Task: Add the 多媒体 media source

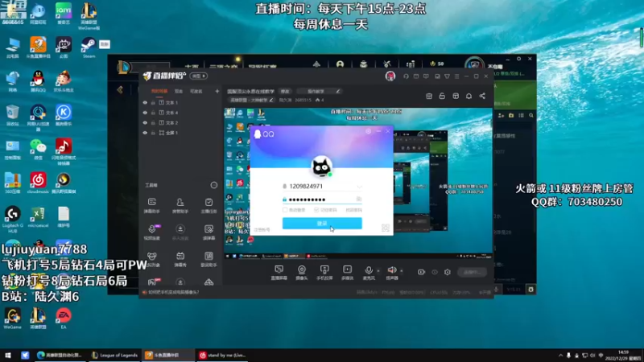Action: 347,272
